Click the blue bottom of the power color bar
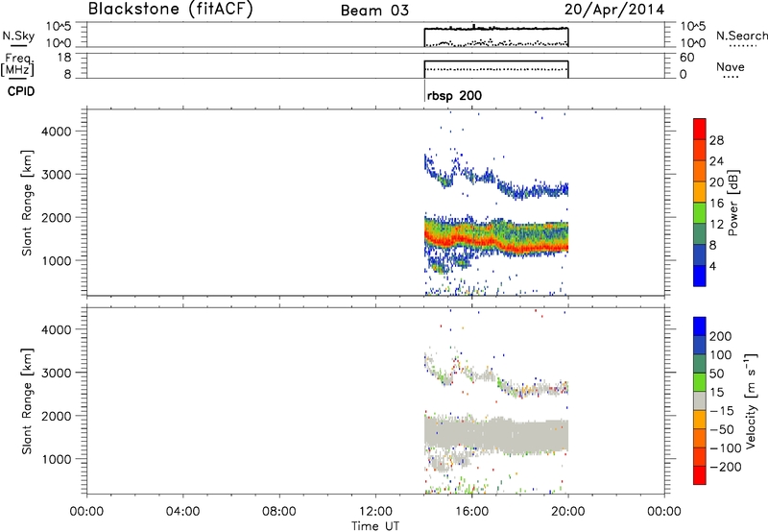This screenshot has height=532, width=768. 700,276
